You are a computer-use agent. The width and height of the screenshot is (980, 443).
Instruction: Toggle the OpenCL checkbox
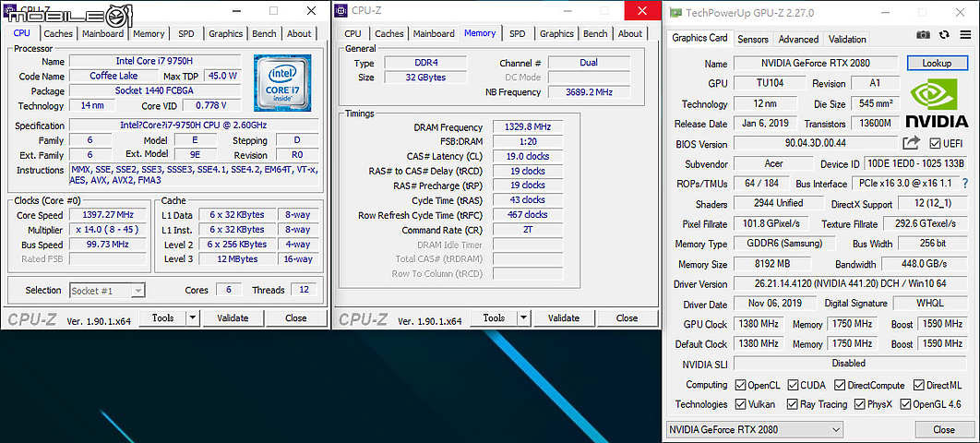[741, 385]
